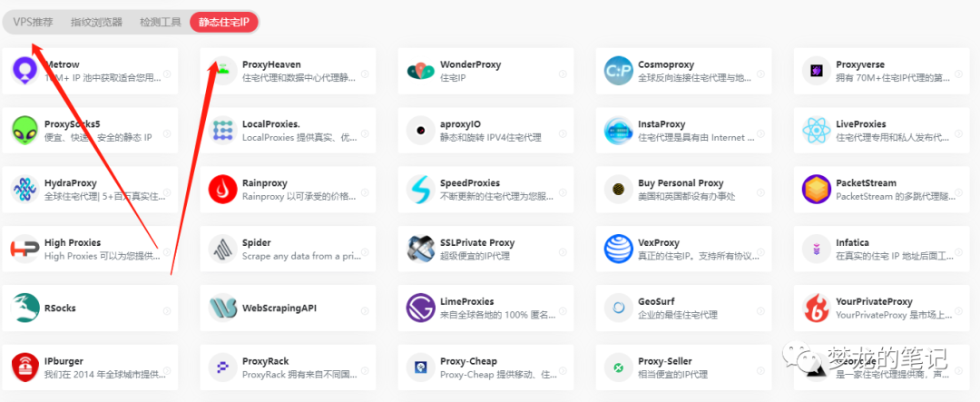The image size is (980, 402).
Task: Switch to the VPS推荐 tab
Action: 34,23
